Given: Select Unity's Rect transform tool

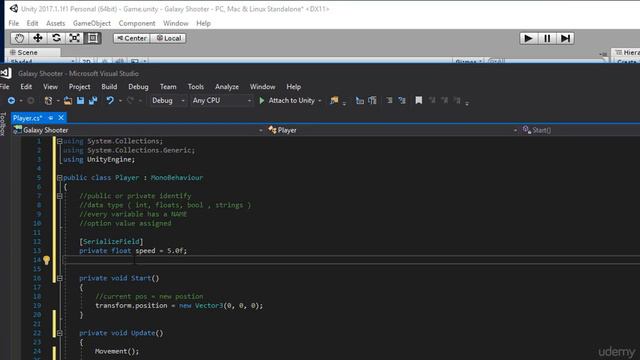Looking at the screenshot, I should click(93, 38).
